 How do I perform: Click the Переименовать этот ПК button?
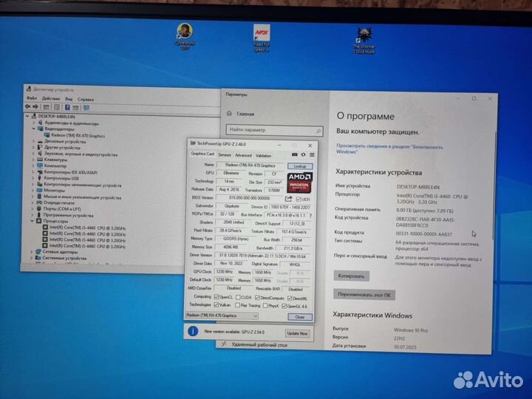(x=364, y=295)
